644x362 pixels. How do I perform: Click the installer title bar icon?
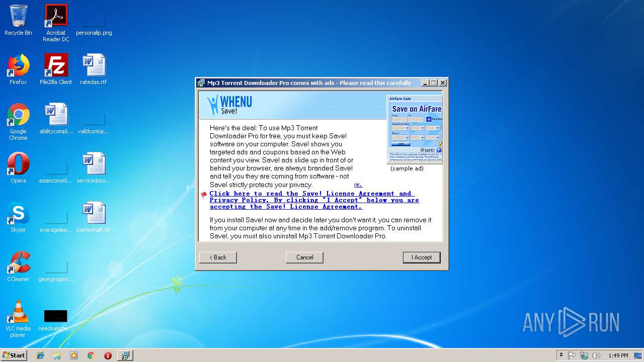click(201, 83)
